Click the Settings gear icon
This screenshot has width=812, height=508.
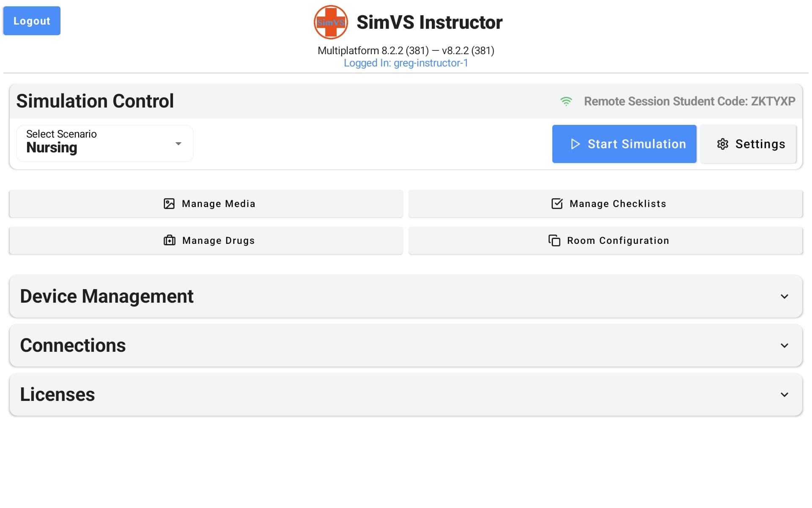[722, 144]
